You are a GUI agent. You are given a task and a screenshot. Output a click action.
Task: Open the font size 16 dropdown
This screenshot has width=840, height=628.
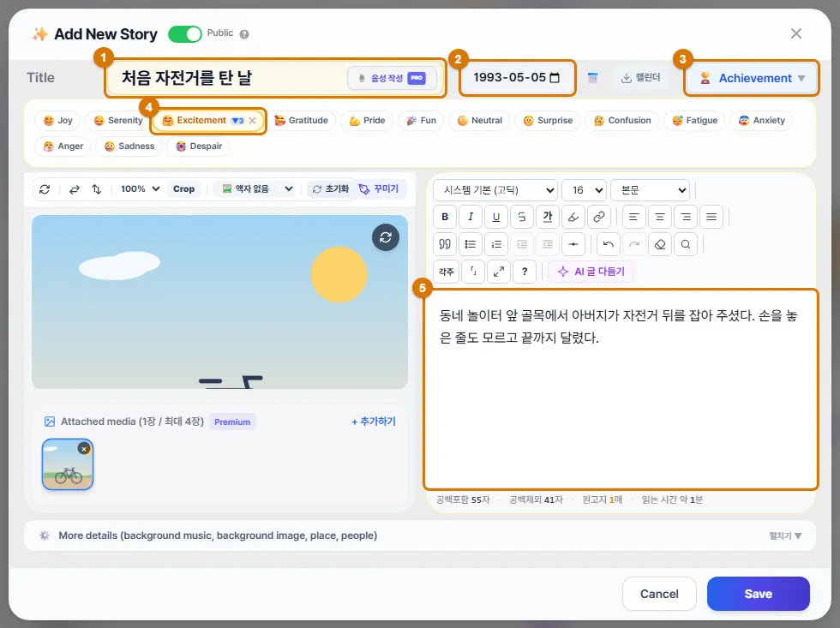coord(585,190)
